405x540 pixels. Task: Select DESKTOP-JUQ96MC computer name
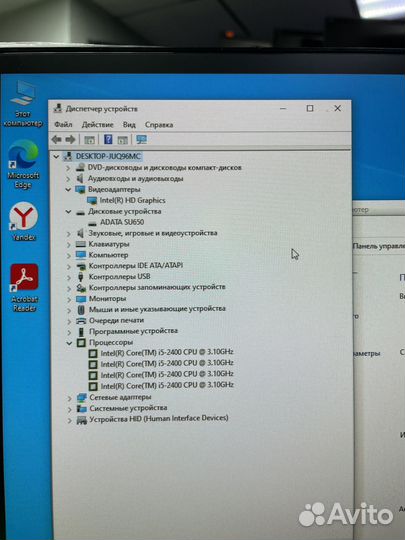(108, 156)
